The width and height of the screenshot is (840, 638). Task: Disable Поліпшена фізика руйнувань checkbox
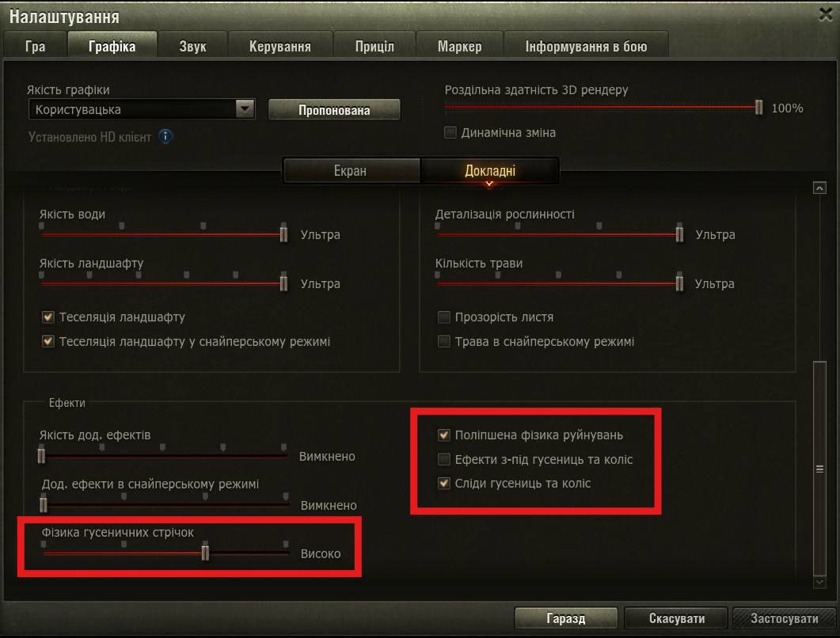point(443,435)
